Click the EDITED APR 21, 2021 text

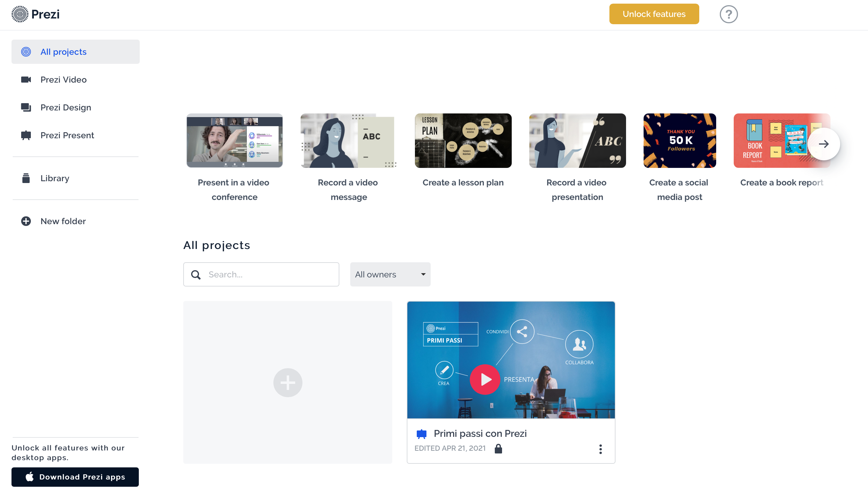(x=450, y=448)
